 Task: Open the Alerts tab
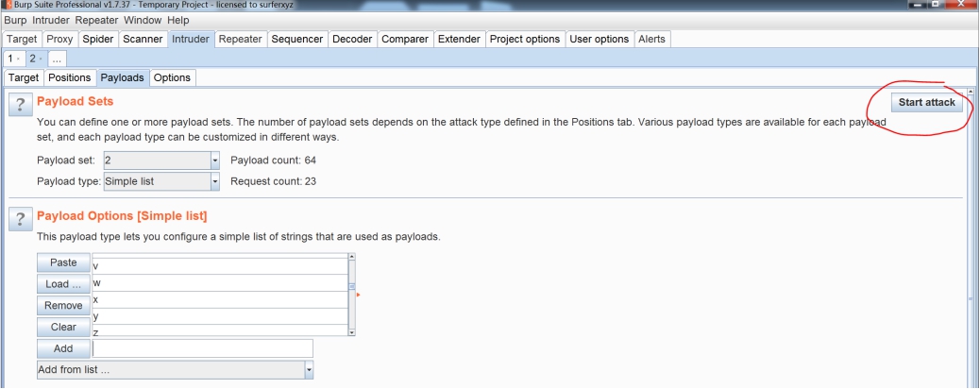(651, 39)
